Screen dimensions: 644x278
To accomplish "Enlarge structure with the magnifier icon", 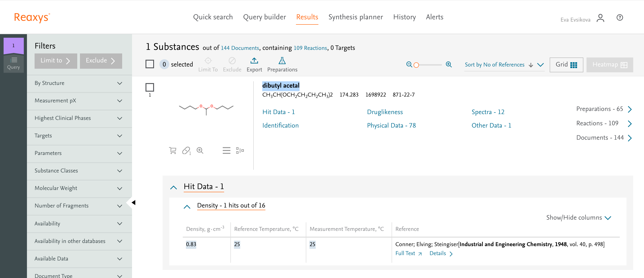I will (x=200, y=150).
